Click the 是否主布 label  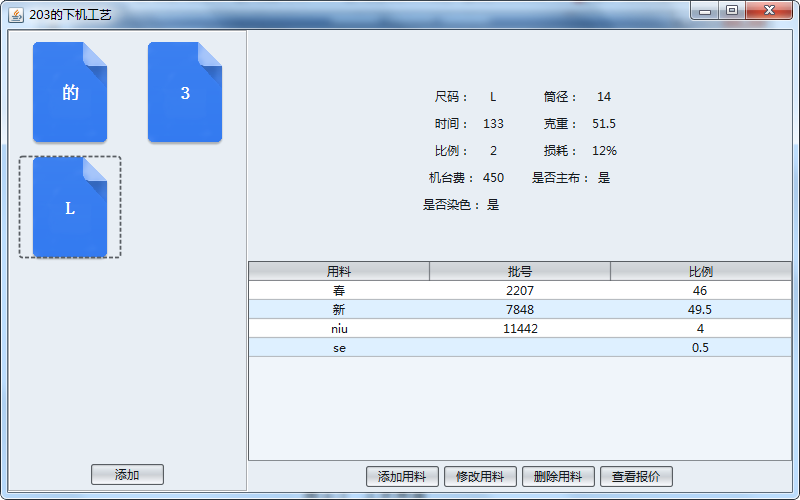[560, 178]
